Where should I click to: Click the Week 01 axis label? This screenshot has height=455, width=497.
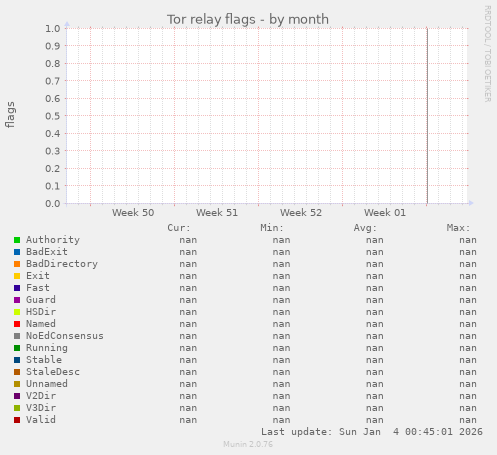(x=385, y=213)
